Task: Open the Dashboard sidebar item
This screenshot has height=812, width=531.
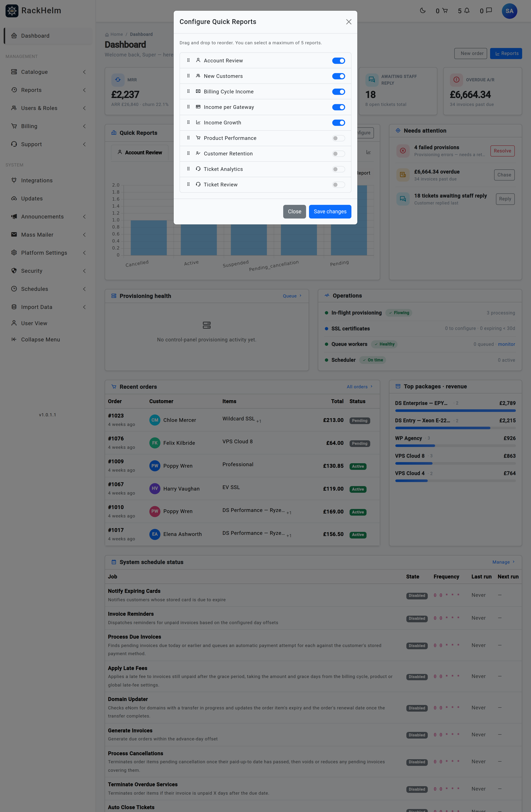Action: [48, 36]
